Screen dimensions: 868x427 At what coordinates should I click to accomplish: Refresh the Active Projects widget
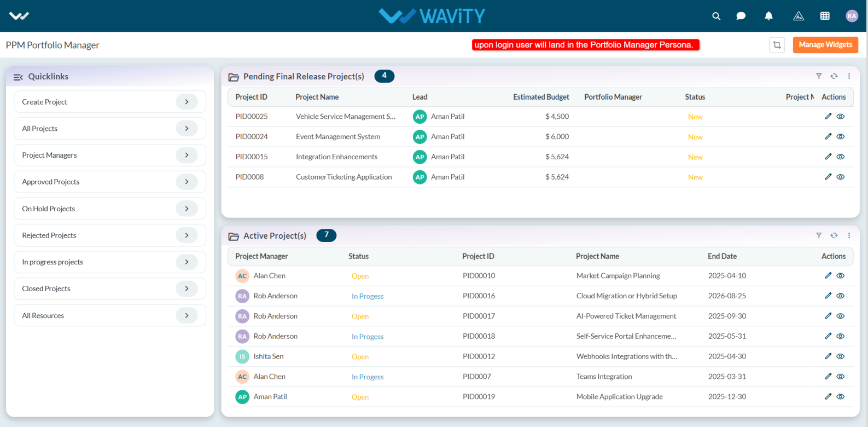tap(834, 235)
